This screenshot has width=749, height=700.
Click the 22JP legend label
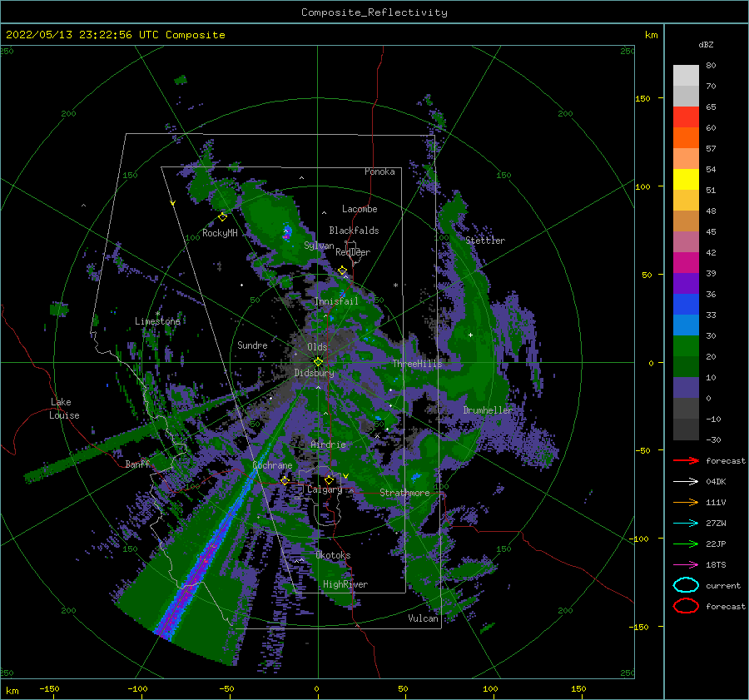point(716,544)
